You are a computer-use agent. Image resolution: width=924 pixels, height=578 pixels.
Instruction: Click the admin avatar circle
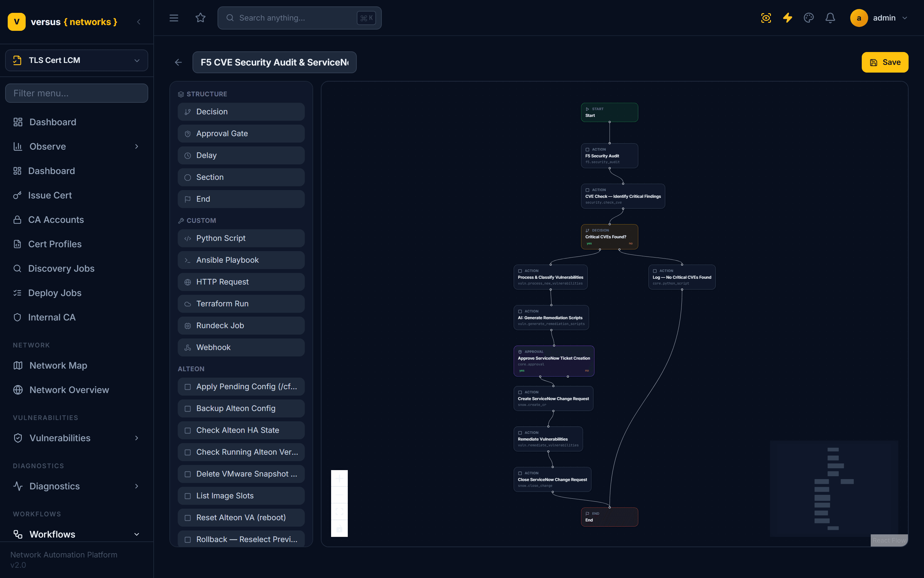point(859,18)
